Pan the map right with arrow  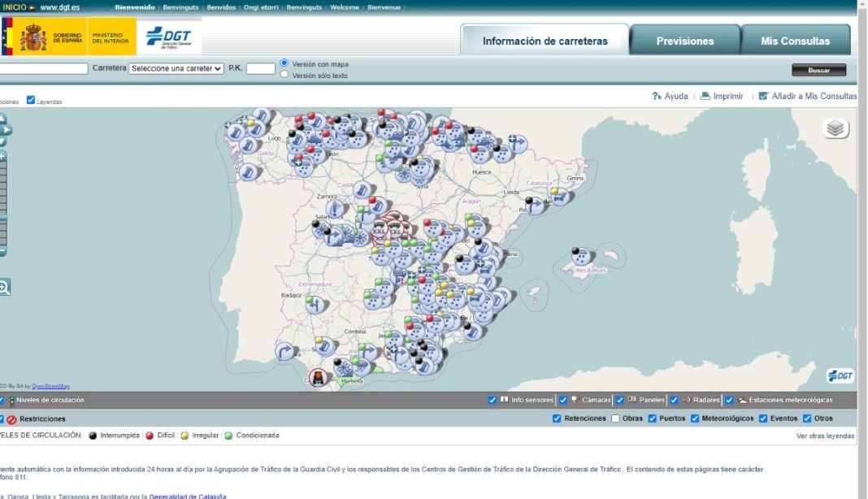click(6, 130)
